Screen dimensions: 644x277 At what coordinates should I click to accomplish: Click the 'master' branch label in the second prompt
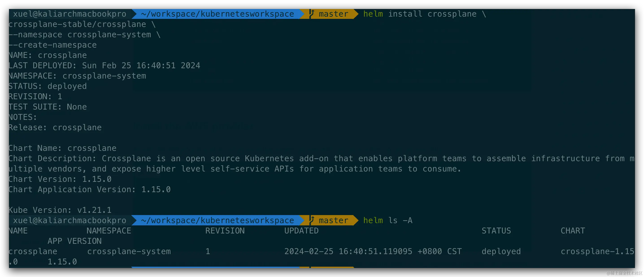click(333, 220)
